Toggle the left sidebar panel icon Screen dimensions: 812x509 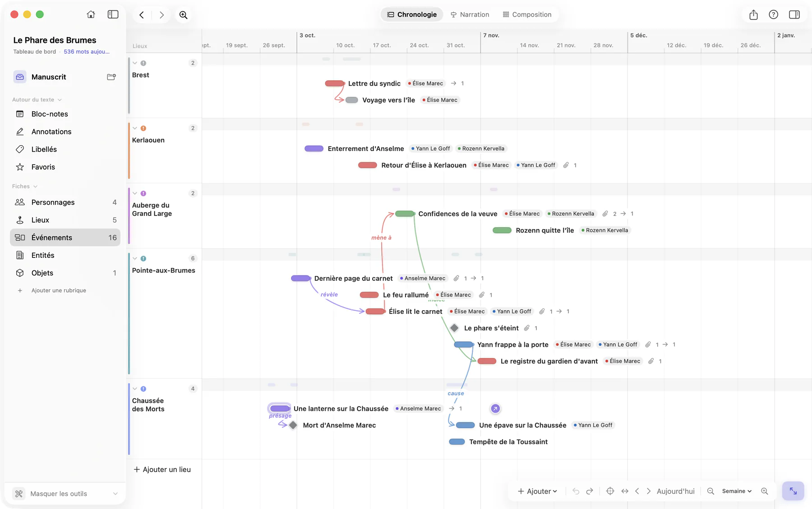[x=113, y=14]
